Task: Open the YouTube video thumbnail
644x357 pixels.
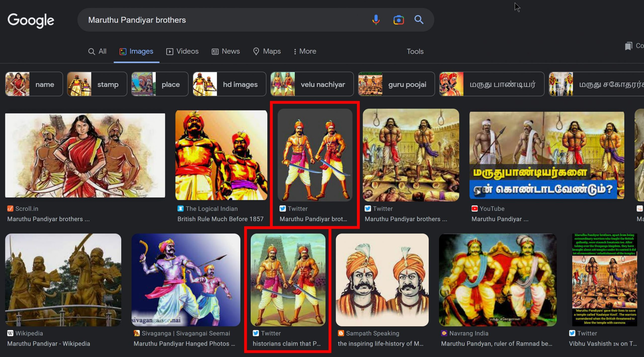Action: (547, 155)
